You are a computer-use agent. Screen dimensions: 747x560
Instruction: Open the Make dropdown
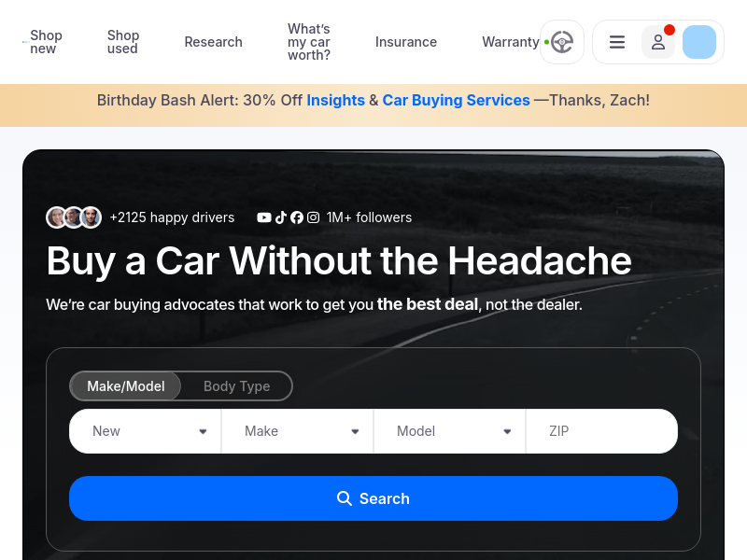click(x=297, y=431)
